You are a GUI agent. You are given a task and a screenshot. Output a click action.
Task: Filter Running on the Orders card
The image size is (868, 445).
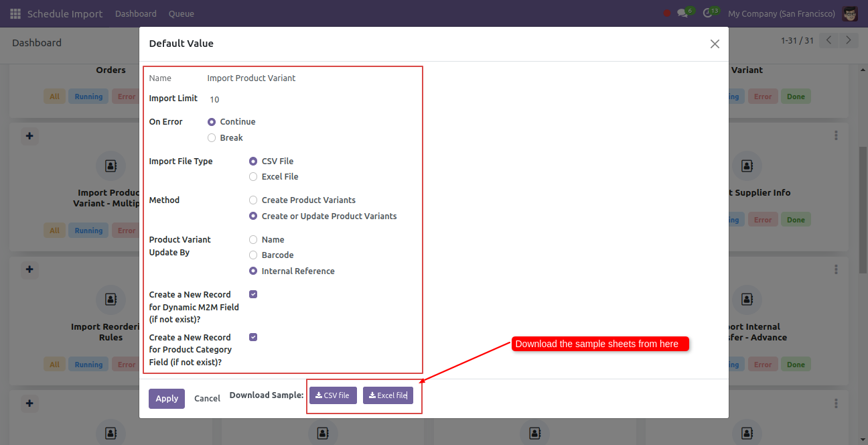(88, 97)
